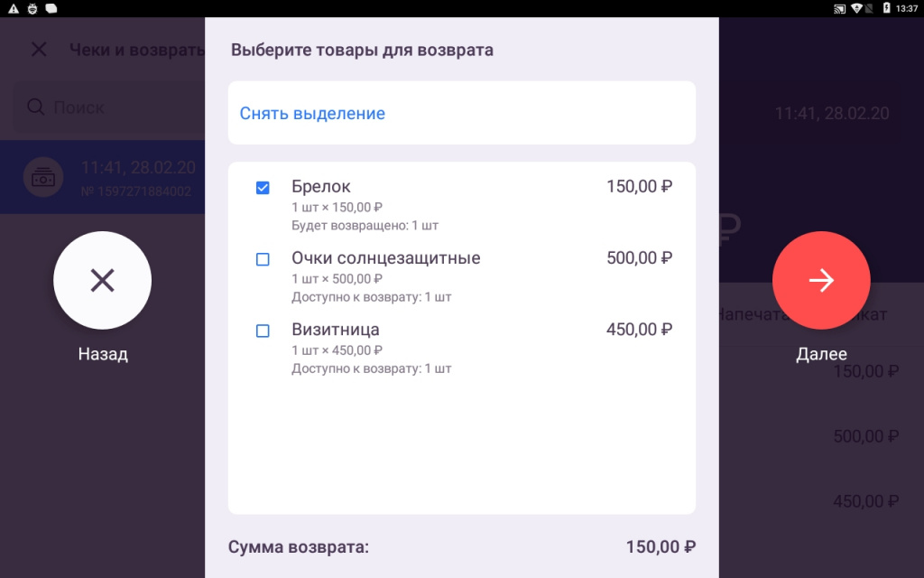Click the Визитница item name
Screen dimensions: 924x578
[x=336, y=330]
